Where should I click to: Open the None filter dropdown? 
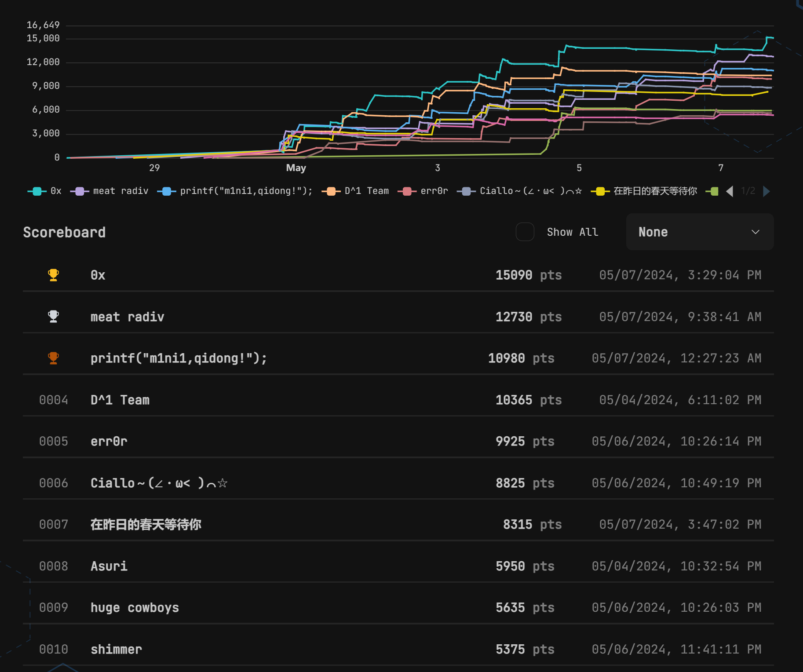pyautogui.click(x=700, y=232)
